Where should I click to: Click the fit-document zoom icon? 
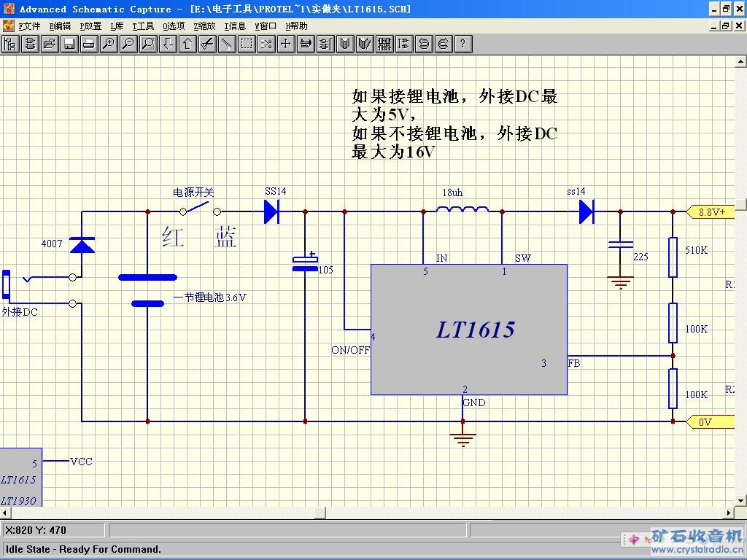pyautogui.click(x=149, y=44)
